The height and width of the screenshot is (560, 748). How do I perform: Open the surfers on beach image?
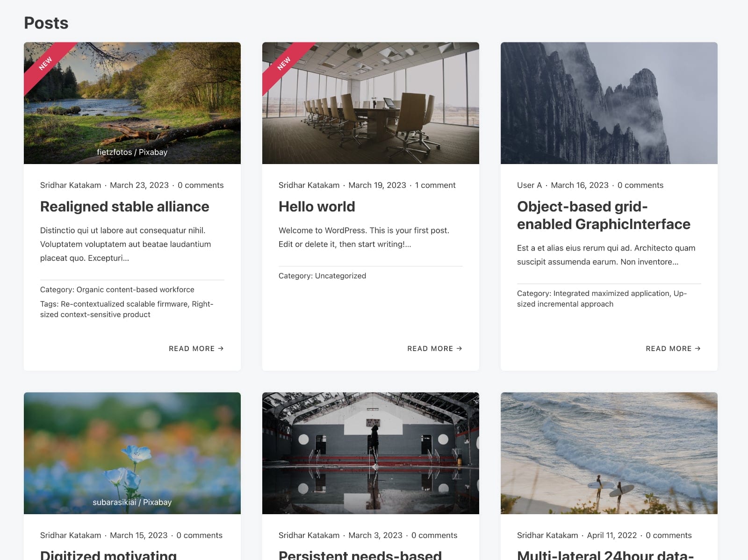tap(609, 453)
